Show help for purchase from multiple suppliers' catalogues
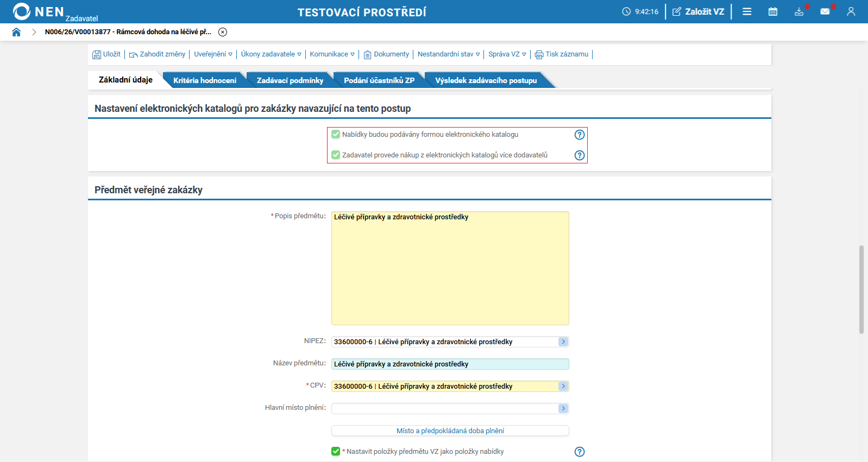Screen dimensions: 868x462 coord(580,155)
